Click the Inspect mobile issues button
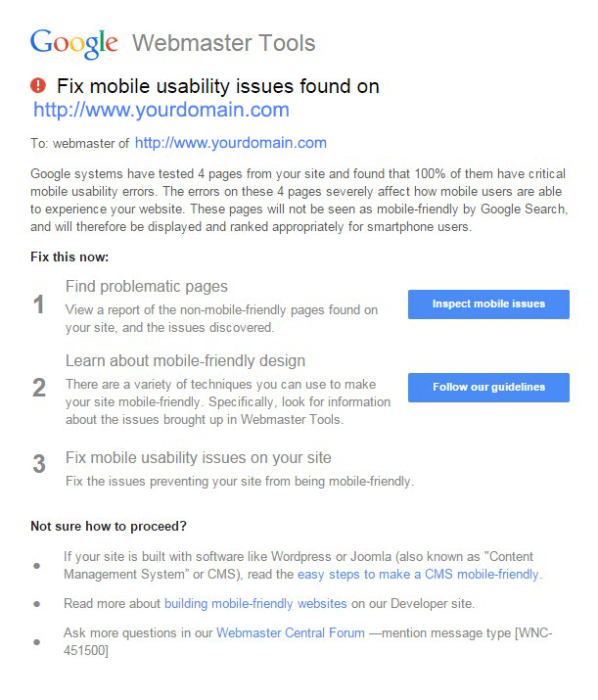Screen dimensions: 598x700 point(488,304)
